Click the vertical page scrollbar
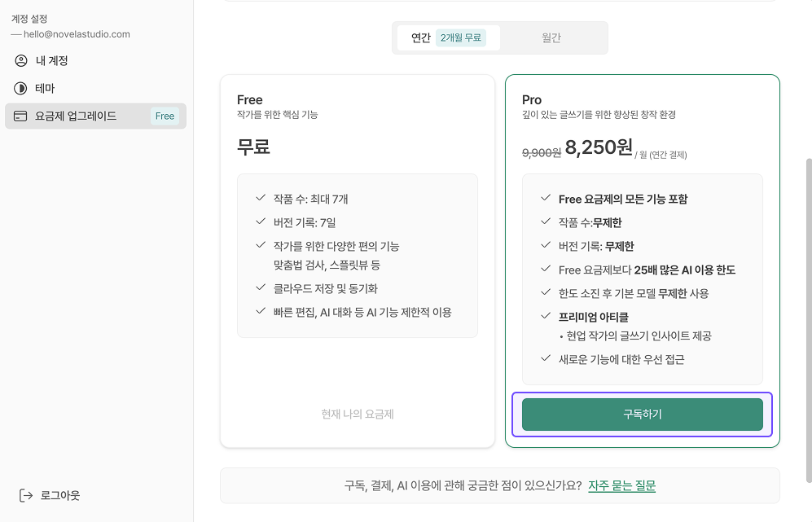The image size is (812, 522). point(809,321)
